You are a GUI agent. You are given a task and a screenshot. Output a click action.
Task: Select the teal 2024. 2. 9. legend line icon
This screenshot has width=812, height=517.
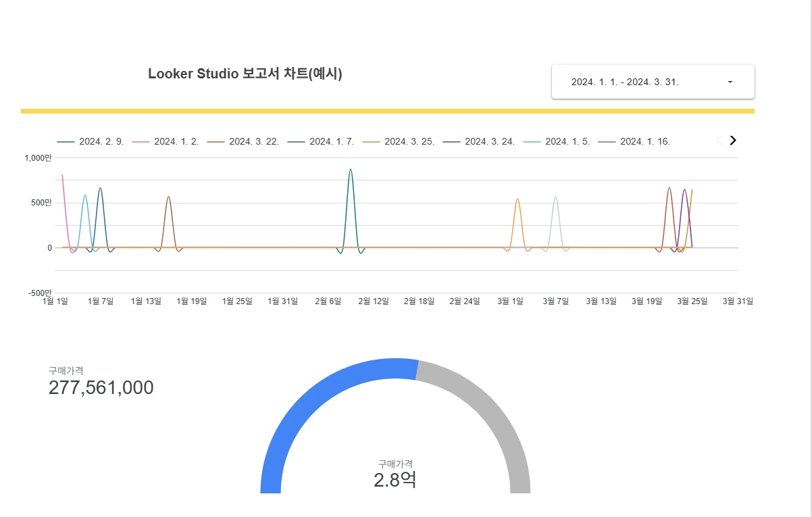(64, 141)
